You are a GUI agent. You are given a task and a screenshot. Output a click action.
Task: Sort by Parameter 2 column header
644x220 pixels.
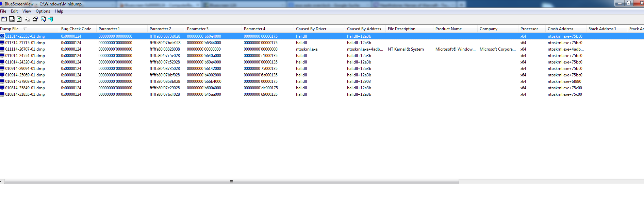pos(166,29)
